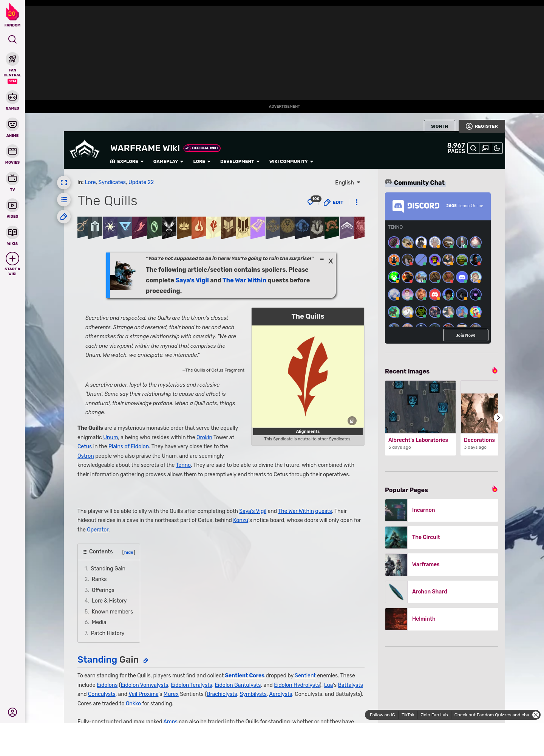Click Join Now! in Discord widget
The image size is (544, 756).
[466, 335]
